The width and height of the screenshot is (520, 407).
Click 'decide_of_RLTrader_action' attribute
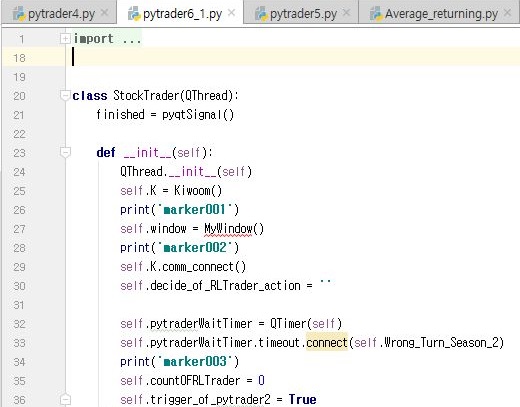[225, 286]
